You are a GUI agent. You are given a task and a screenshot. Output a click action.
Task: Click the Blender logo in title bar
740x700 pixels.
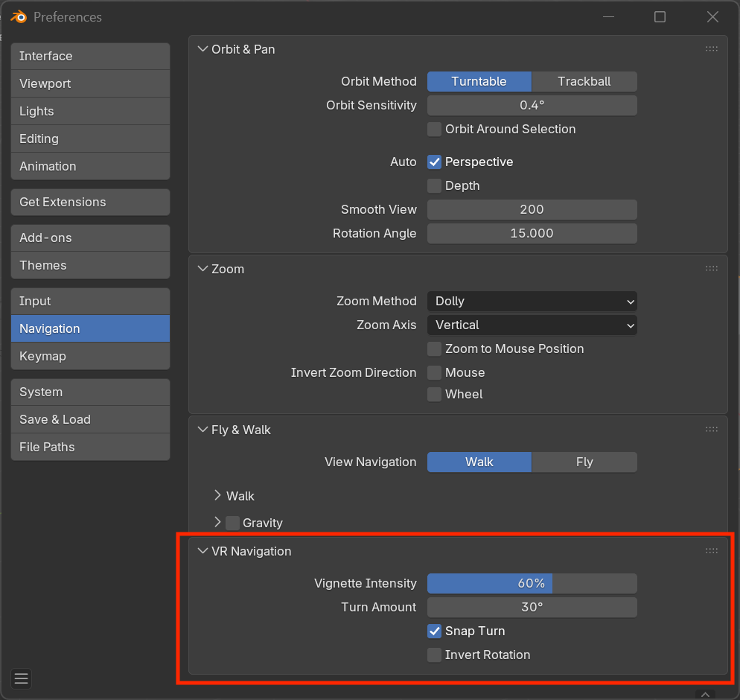click(19, 17)
